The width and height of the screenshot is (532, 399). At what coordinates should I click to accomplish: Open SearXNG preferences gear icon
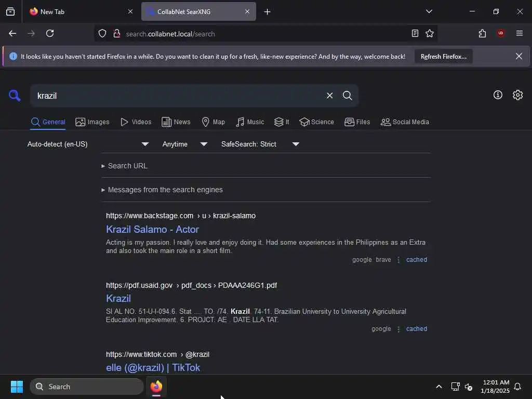pyautogui.click(x=518, y=95)
